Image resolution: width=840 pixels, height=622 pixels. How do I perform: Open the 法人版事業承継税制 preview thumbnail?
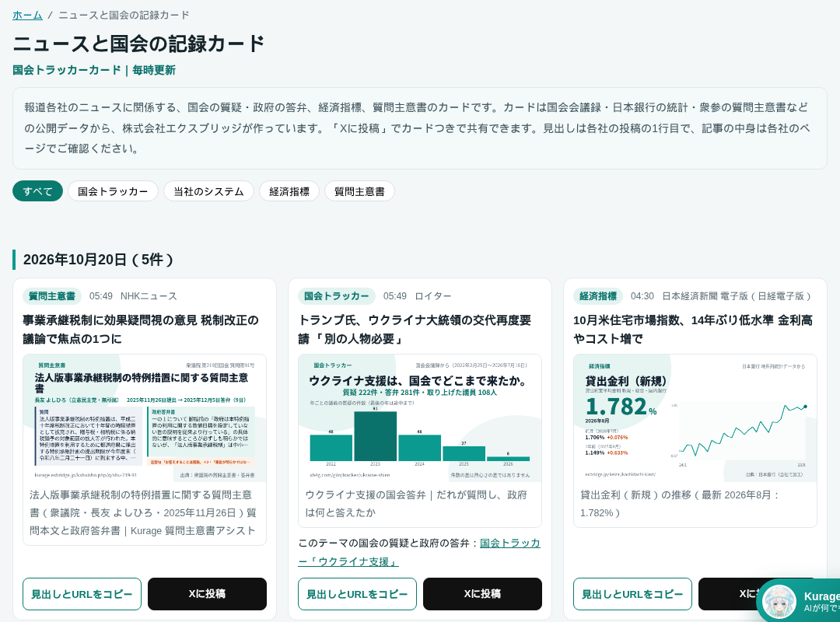[x=145, y=418]
